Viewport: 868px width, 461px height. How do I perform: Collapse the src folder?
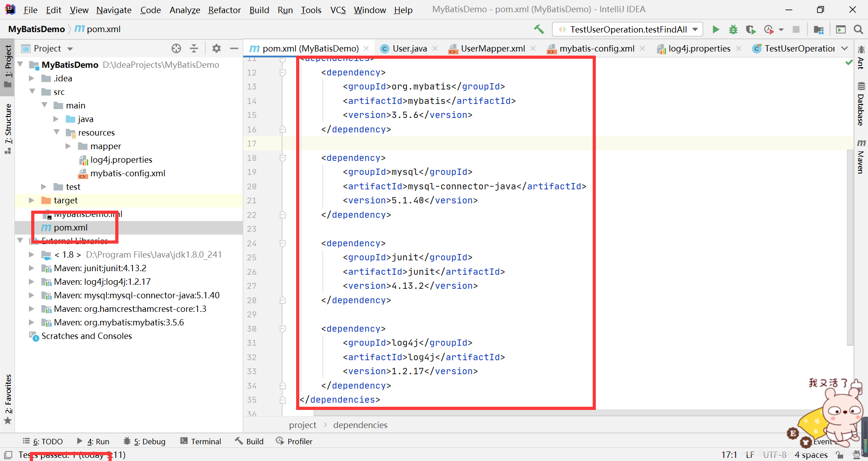[32, 92]
